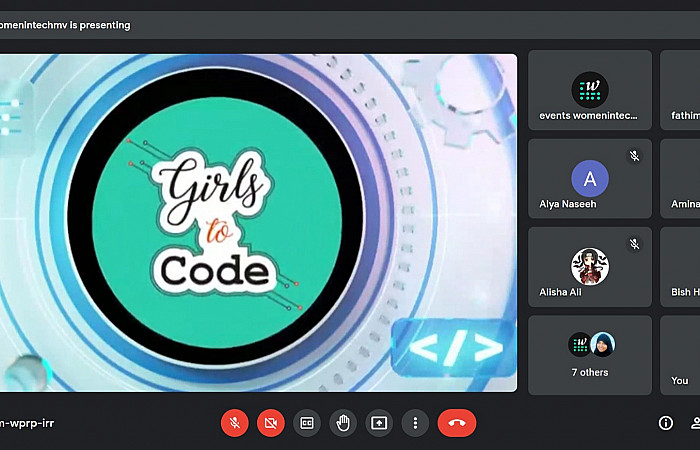Open meeting details info icon
Screen dimensions: 700x450
click(x=665, y=423)
